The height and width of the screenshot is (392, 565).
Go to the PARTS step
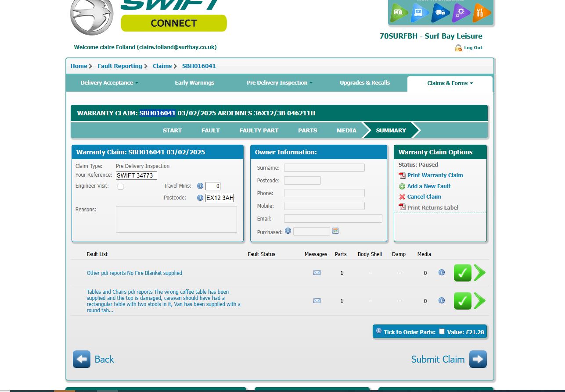point(308,130)
